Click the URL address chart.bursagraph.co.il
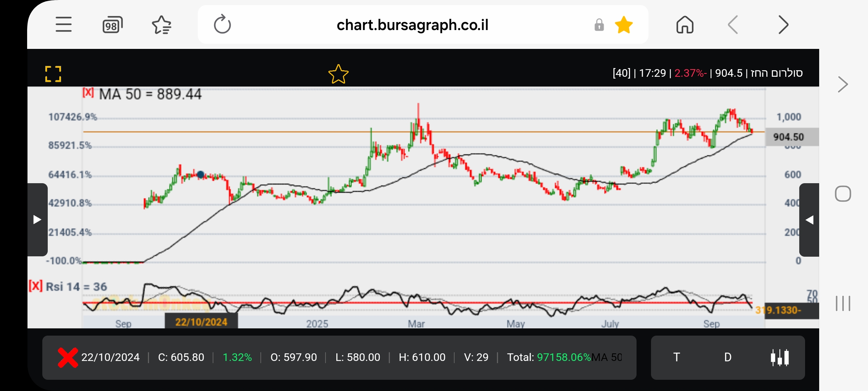This screenshot has width=868, height=391. pyautogui.click(x=412, y=25)
